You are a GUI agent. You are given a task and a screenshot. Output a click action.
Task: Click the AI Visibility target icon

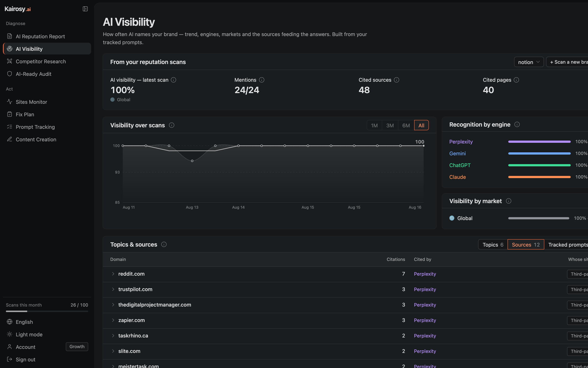[10, 49]
